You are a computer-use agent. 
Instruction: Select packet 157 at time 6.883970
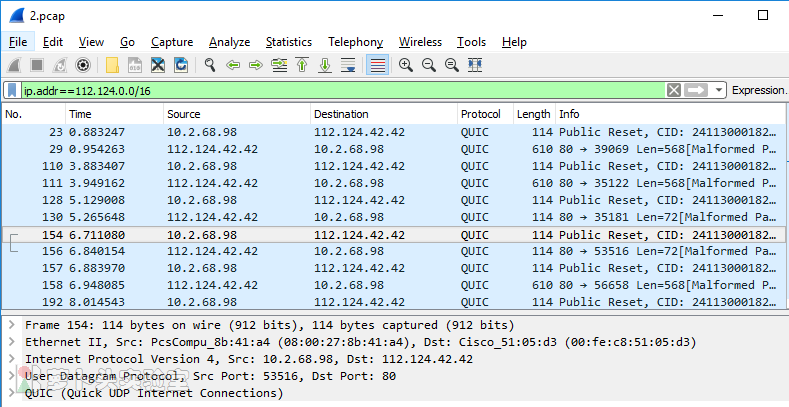click(393, 268)
